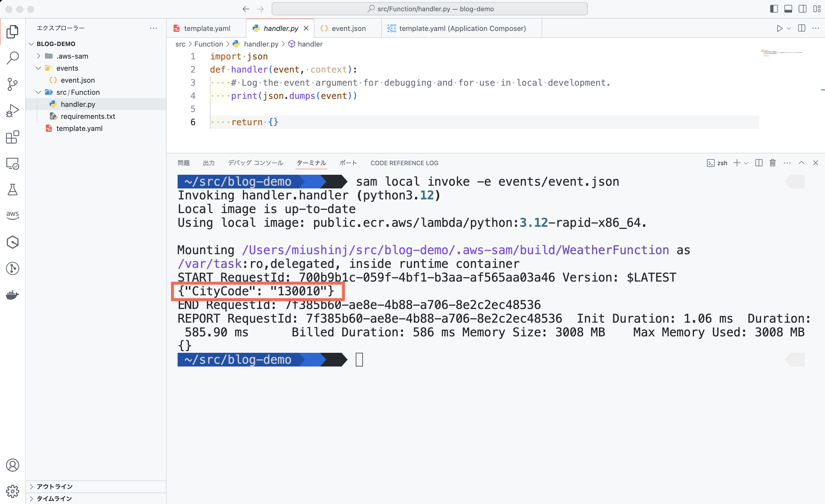Open terminal panel More Actions ellipsis
The image size is (825, 504).
pos(787,163)
